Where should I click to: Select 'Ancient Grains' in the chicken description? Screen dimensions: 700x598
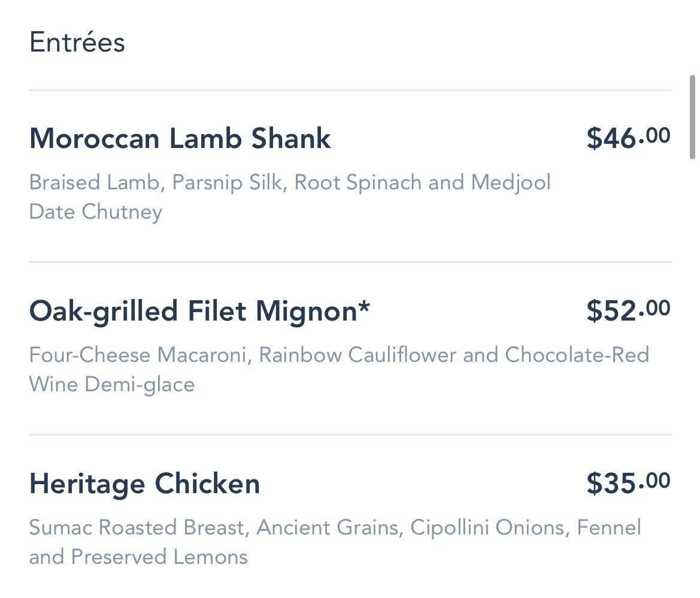(x=327, y=528)
